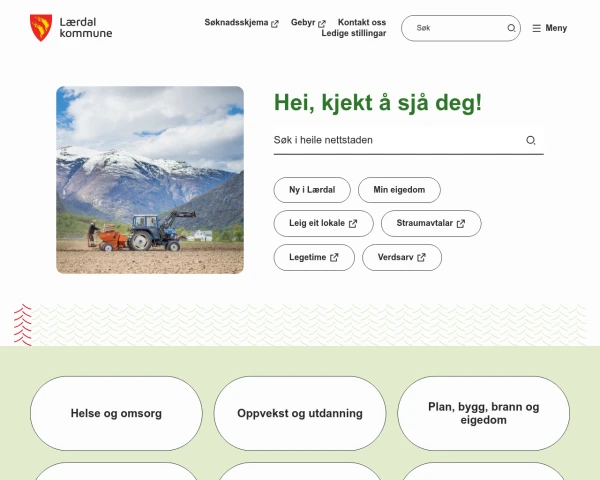Open Oppvekst og utdanning category
This screenshot has height=480, width=600.
click(300, 413)
